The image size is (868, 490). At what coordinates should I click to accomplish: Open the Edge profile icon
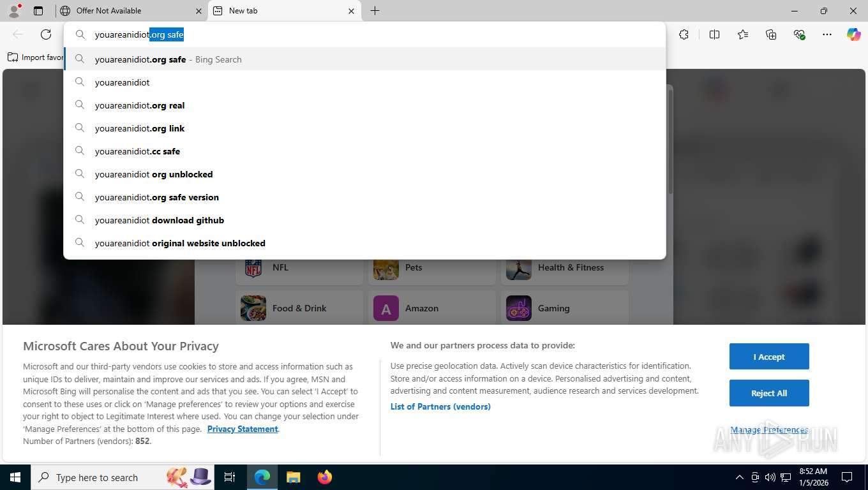14,11
